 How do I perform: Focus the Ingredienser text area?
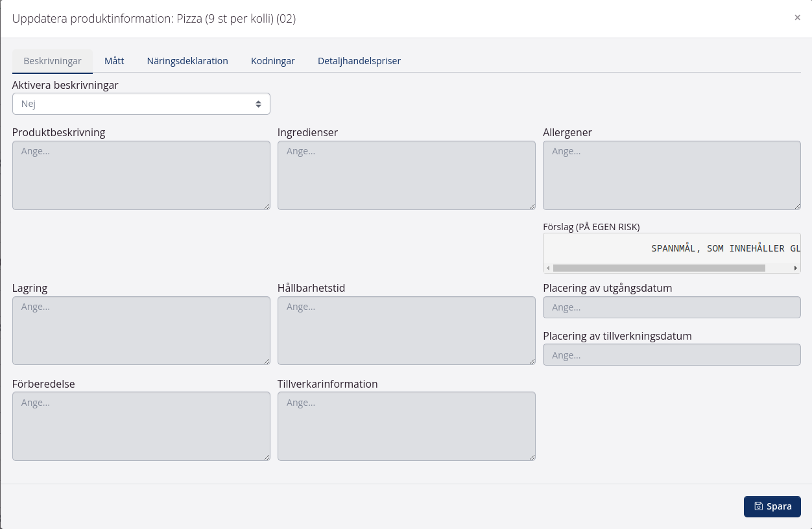click(x=406, y=175)
